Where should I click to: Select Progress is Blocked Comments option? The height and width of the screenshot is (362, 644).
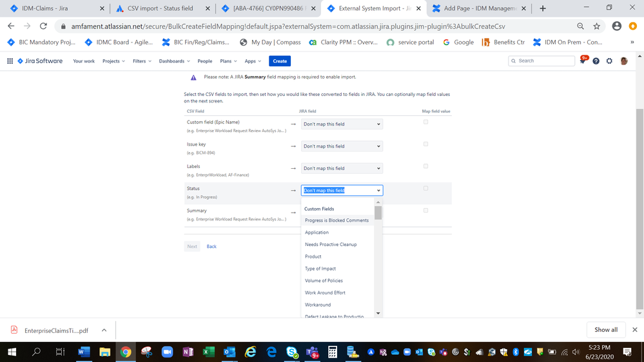[x=338, y=220]
